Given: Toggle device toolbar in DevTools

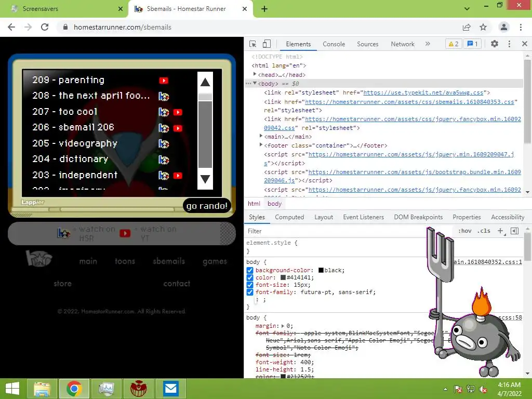Looking at the screenshot, I should click(x=267, y=44).
